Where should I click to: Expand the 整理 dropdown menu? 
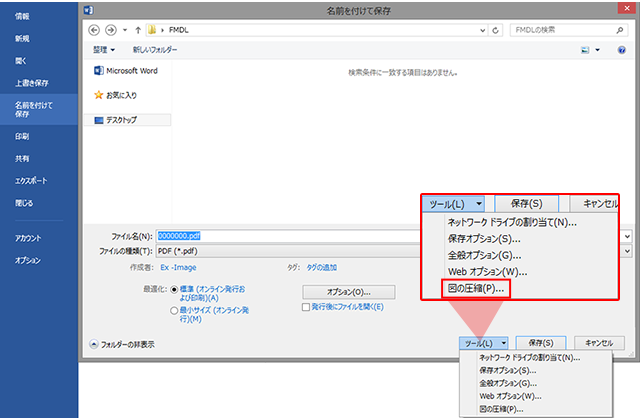click(x=104, y=49)
